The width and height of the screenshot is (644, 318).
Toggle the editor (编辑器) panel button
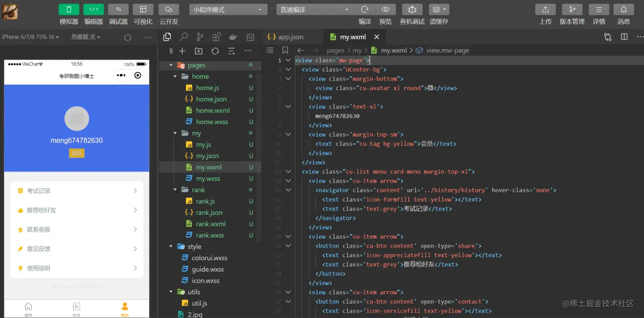click(x=93, y=9)
